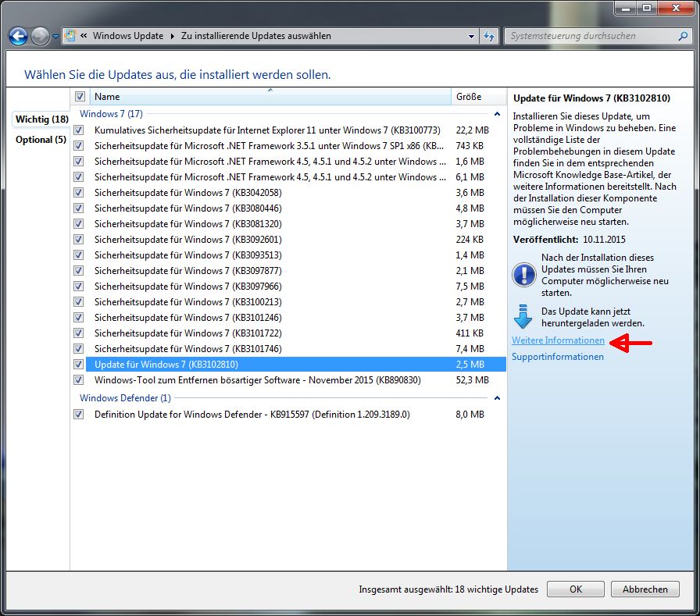Sort by the Name column header
Viewport: 700px width, 616px height.
coord(270,96)
